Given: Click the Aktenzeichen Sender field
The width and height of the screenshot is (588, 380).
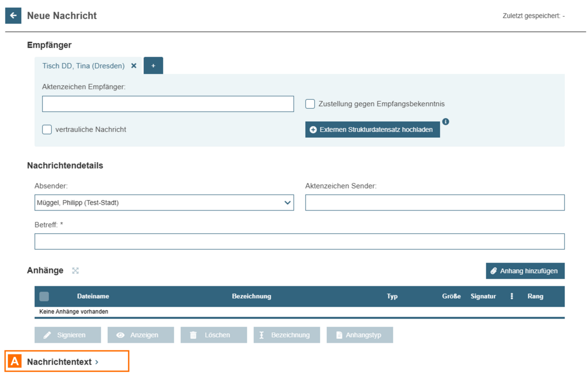Looking at the screenshot, I should 434,203.
